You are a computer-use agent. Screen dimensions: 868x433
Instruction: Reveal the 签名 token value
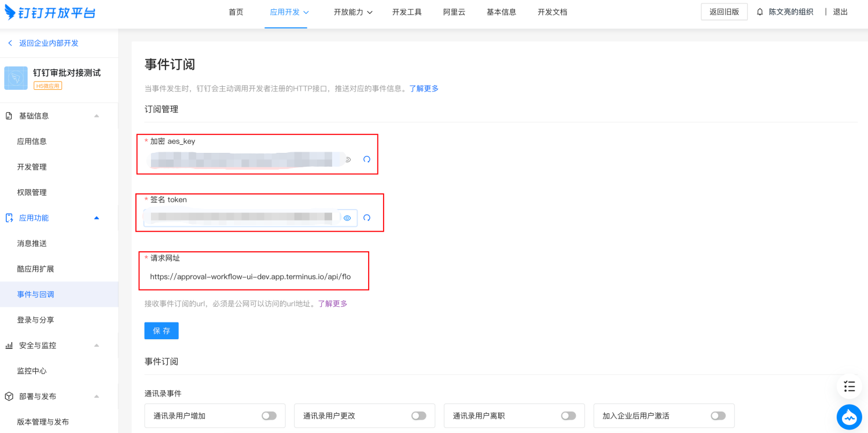[347, 218]
